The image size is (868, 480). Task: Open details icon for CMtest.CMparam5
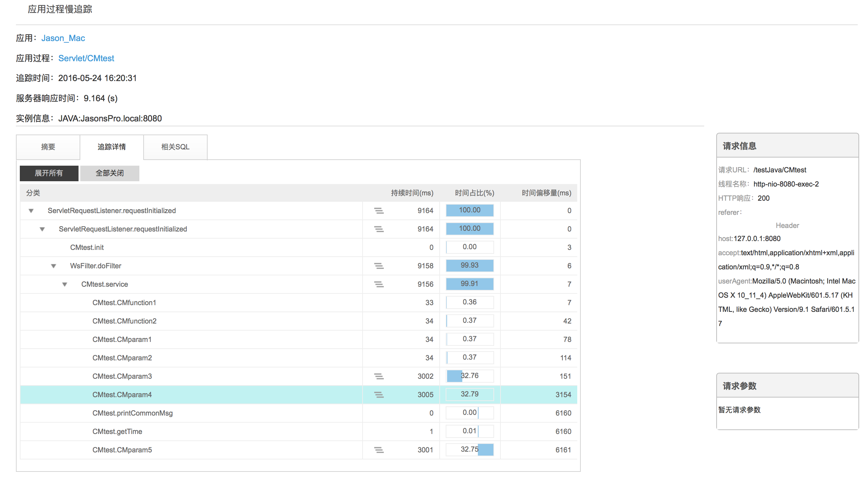[x=379, y=450]
